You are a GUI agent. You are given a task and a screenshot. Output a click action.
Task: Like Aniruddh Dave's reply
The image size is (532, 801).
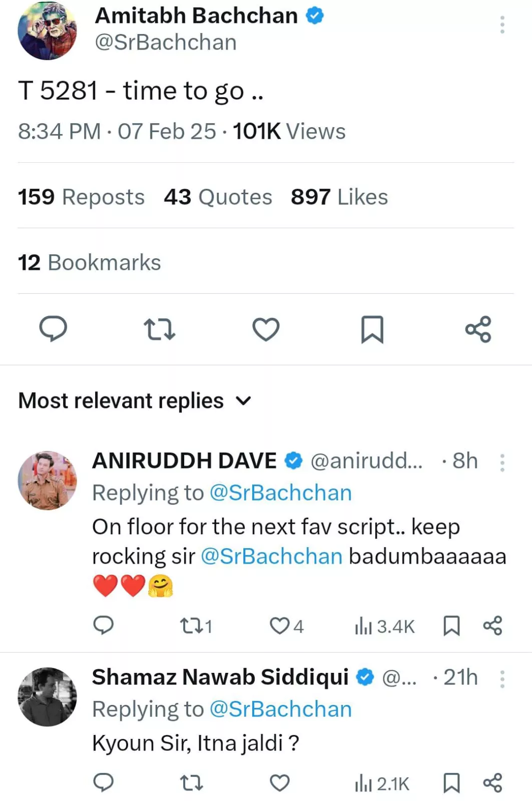coord(280,626)
